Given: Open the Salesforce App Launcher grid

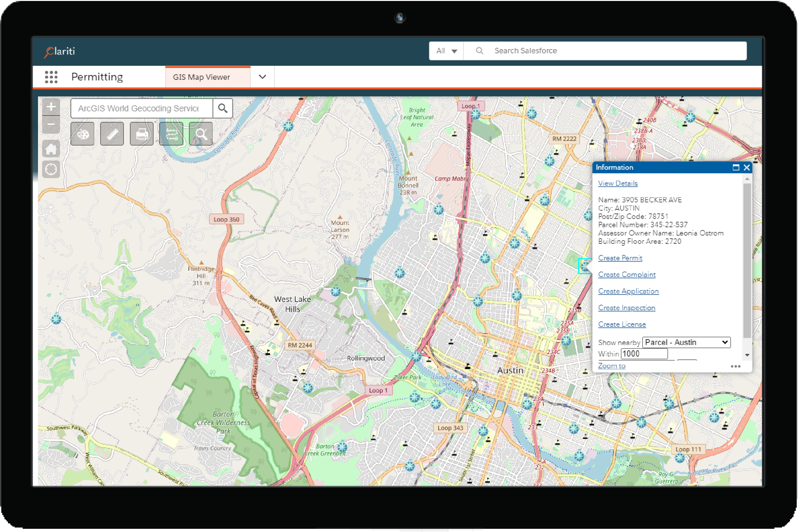Looking at the screenshot, I should 51,77.
